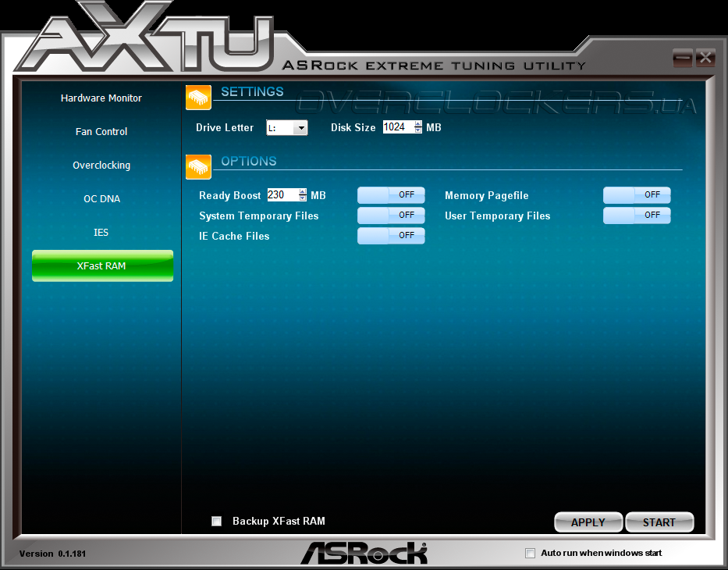Increase Disk Size with up arrow
The image size is (728, 570).
418,124
